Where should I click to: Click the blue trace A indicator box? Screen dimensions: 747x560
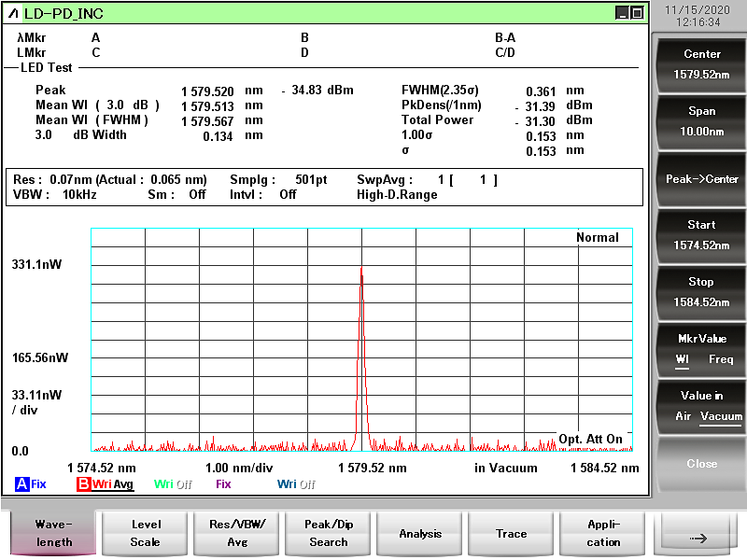tap(21, 484)
